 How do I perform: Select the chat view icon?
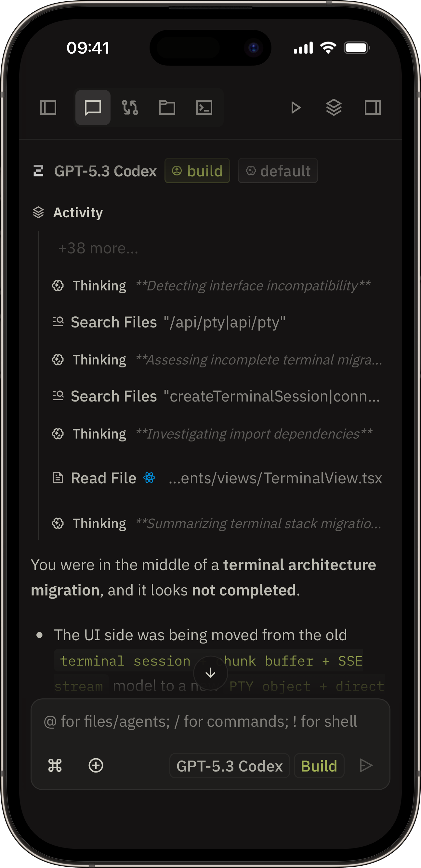[92, 108]
